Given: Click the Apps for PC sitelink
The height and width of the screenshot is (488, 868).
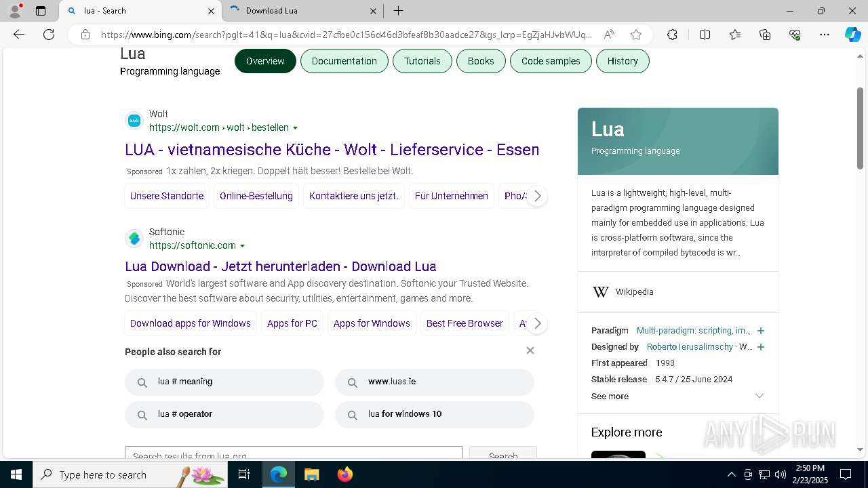Looking at the screenshot, I should click(292, 323).
